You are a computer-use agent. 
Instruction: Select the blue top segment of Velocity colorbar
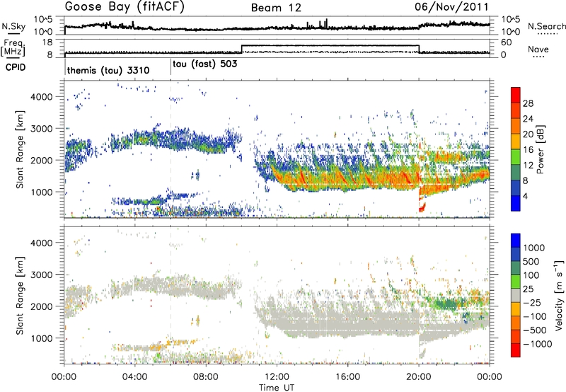(516, 241)
